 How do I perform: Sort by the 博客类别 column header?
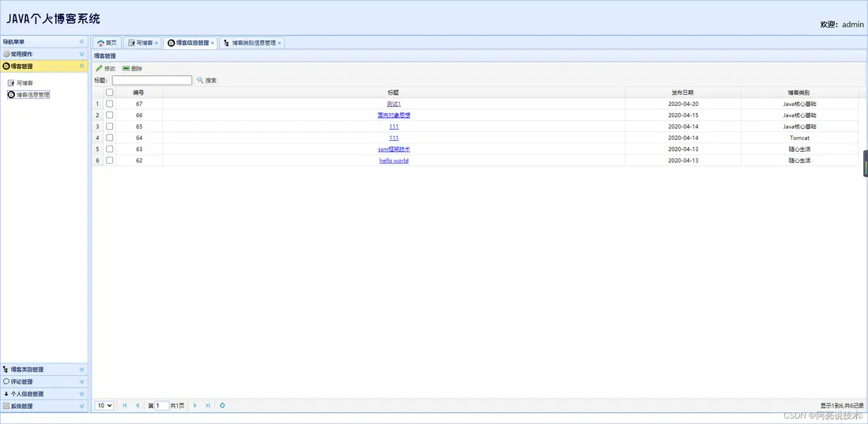799,93
